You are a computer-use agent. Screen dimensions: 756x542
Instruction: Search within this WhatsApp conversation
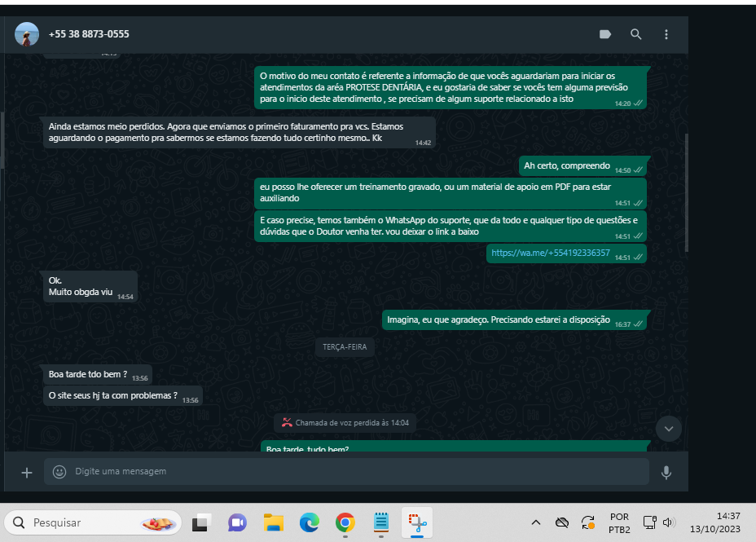pyautogui.click(x=636, y=34)
